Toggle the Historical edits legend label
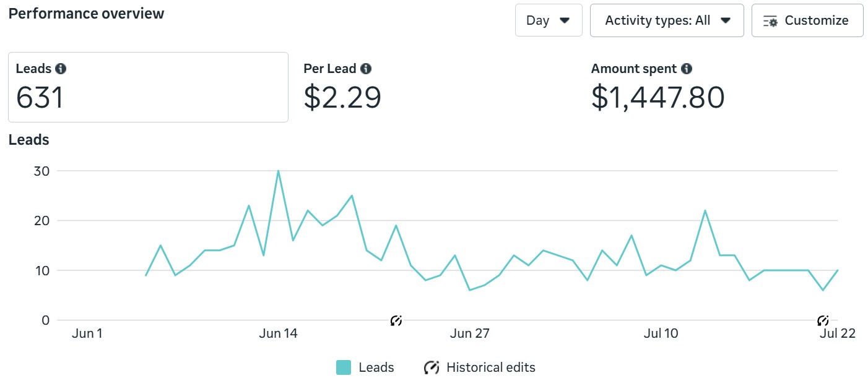This screenshot has height=386, width=868. point(490,367)
